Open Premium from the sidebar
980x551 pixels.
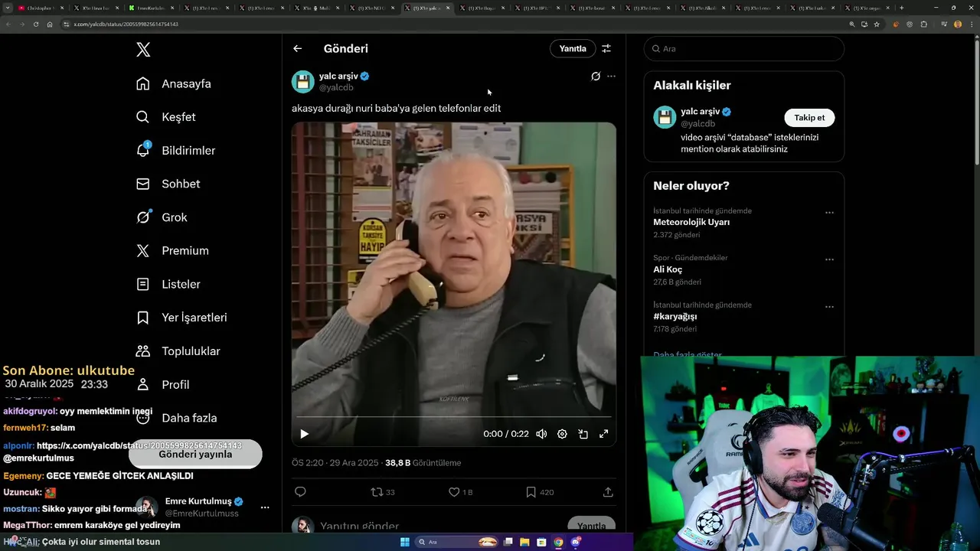coord(172,251)
